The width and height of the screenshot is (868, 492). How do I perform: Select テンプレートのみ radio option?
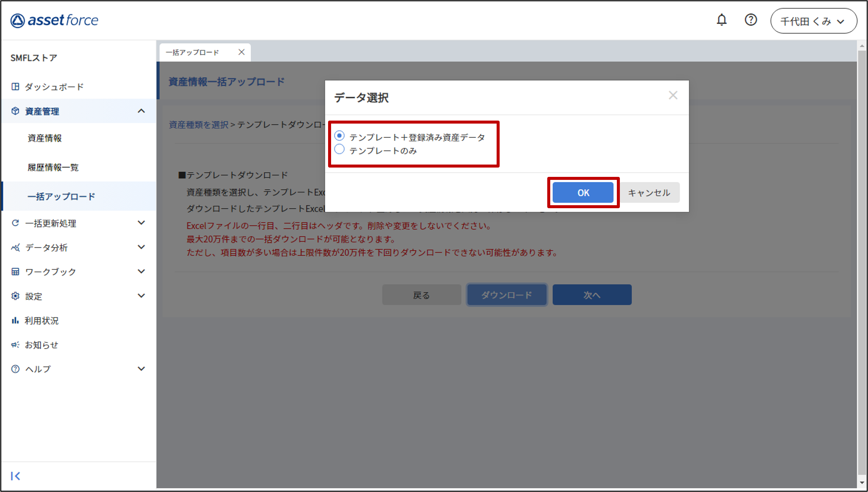[x=339, y=149]
